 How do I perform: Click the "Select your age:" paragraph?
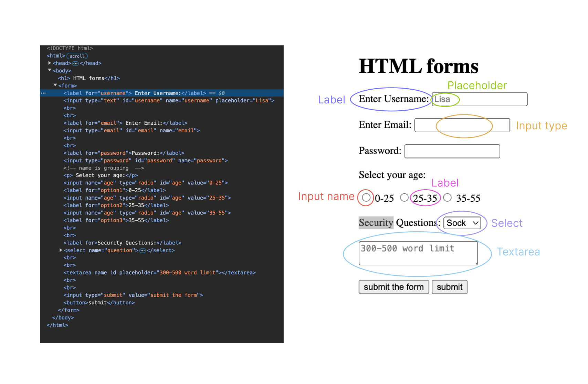(x=392, y=175)
